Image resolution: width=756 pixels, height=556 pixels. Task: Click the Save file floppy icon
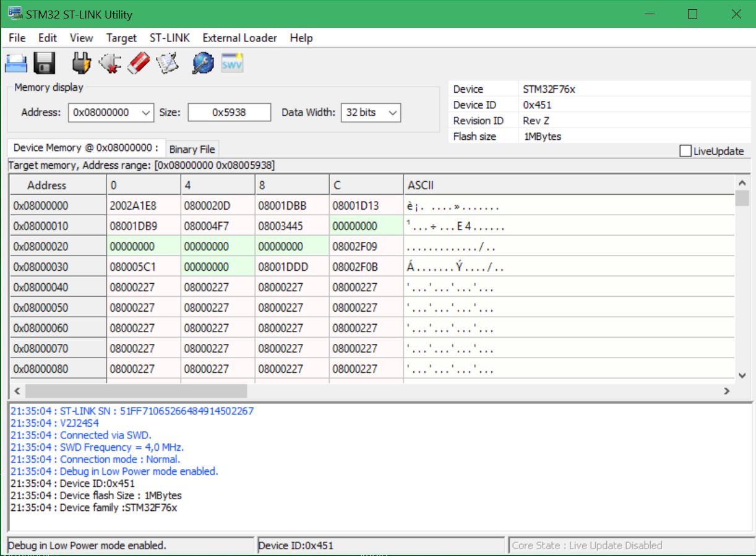tap(45, 62)
